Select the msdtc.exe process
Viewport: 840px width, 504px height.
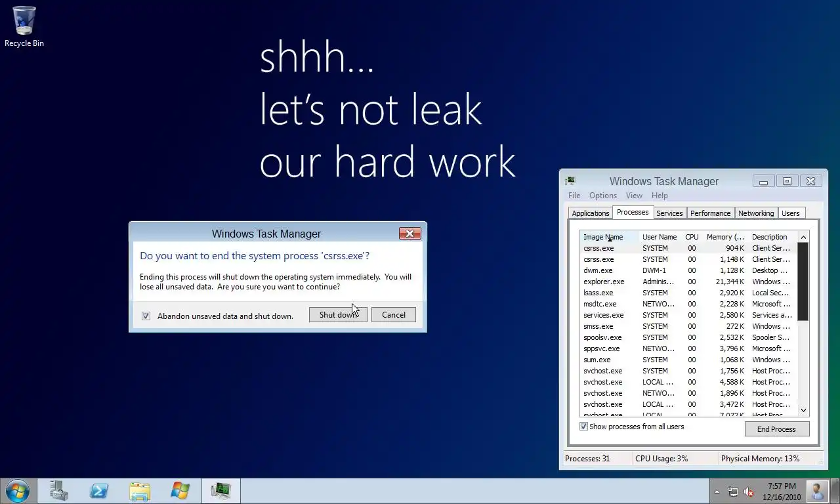coord(688,304)
